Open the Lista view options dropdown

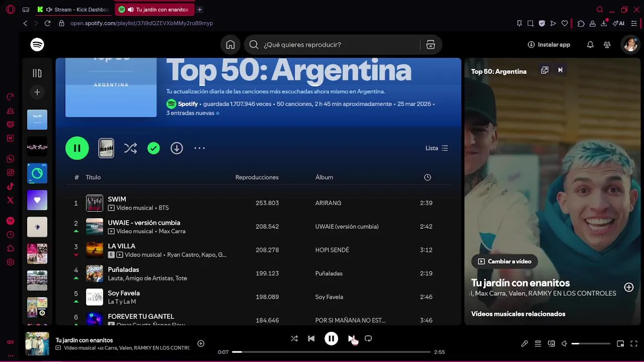tap(437, 148)
